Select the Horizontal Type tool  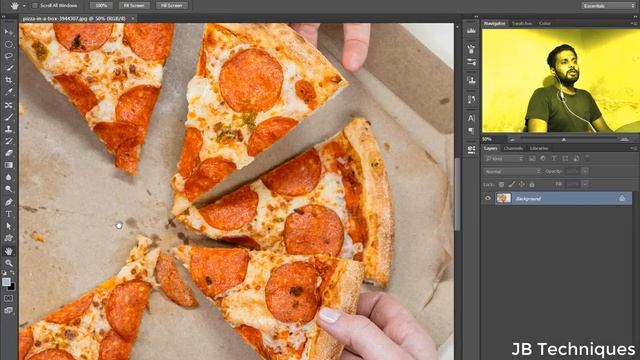point(9,214)
